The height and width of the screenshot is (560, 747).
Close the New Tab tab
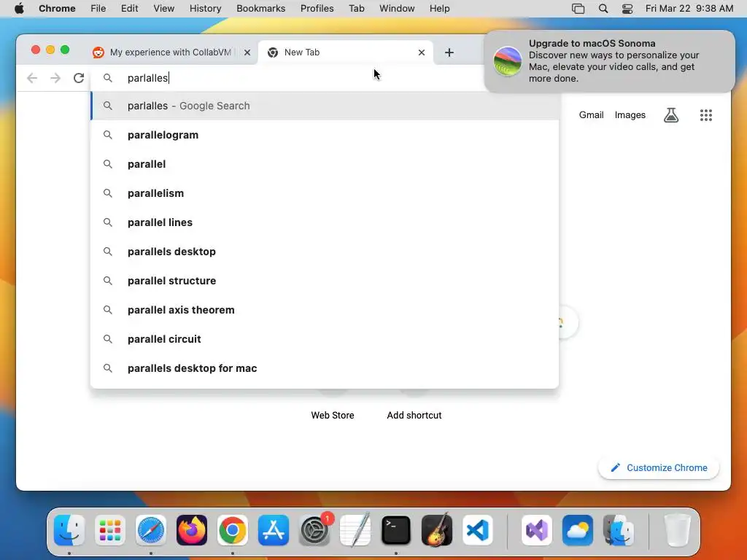pos(421,52)
